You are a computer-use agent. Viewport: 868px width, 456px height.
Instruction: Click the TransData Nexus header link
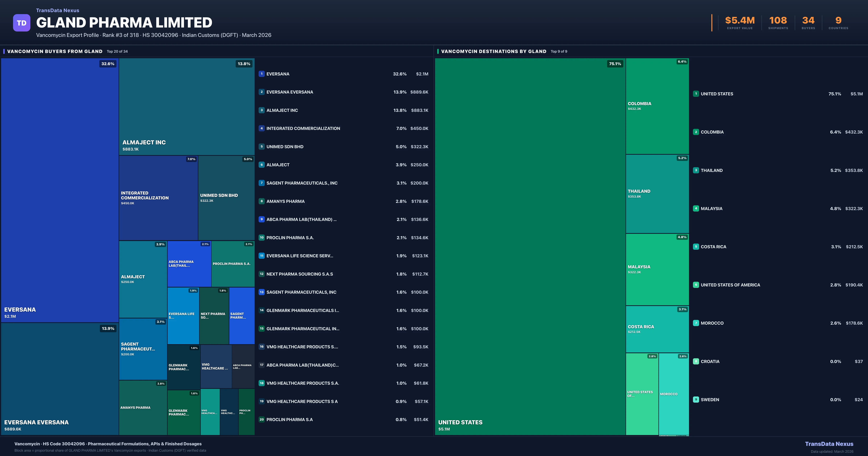click(57, 10)
